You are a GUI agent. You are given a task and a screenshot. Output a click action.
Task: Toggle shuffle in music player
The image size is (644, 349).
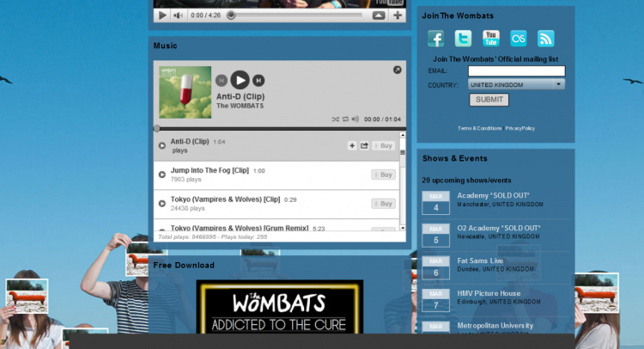click(336, 119)
